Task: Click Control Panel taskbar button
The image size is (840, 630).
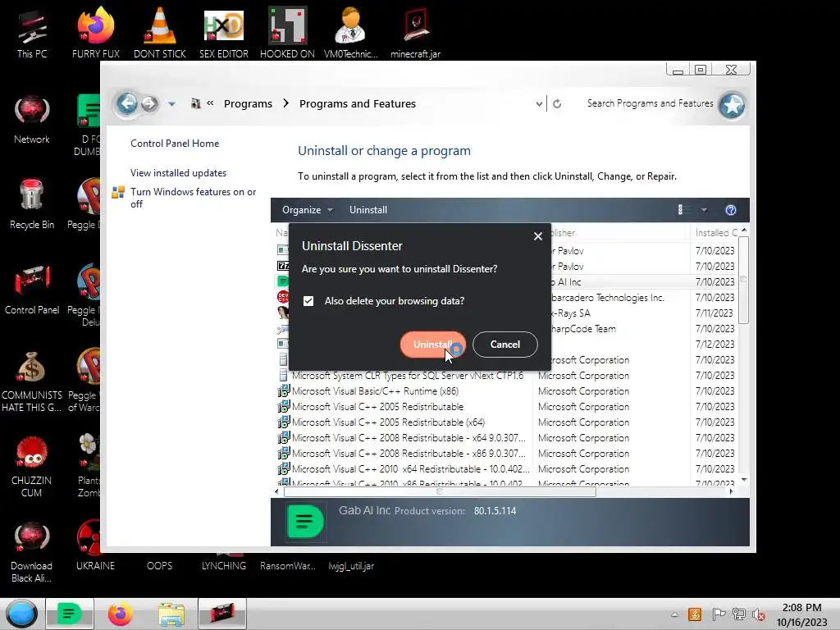Action: coord(222,614)
